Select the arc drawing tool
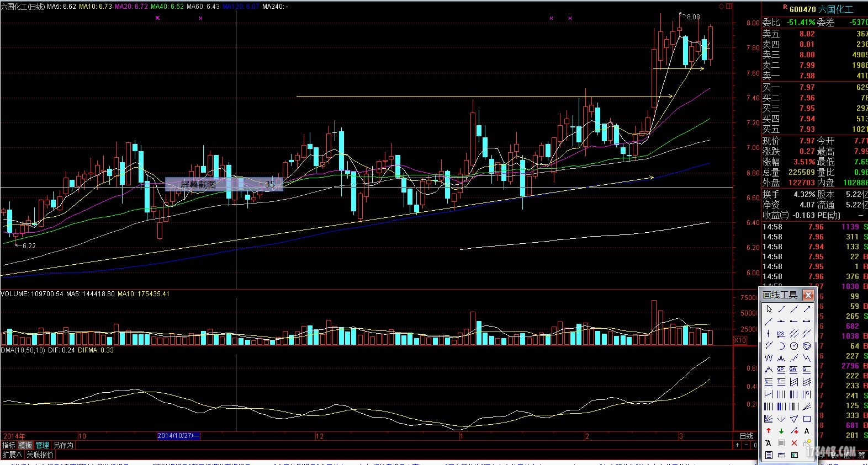Screen dimensions: 868x465 781,346
